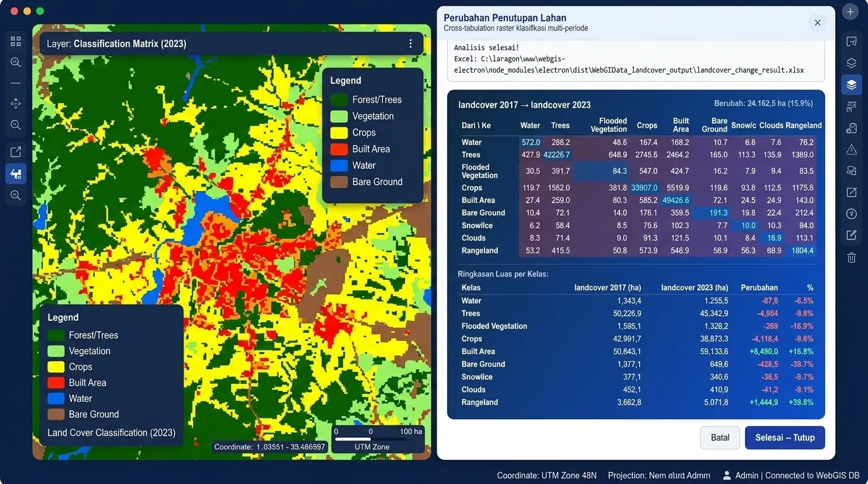Click the Bare Ground percentage -39.7%
Viewport: 868px width, 484px height.
[801, 364]
